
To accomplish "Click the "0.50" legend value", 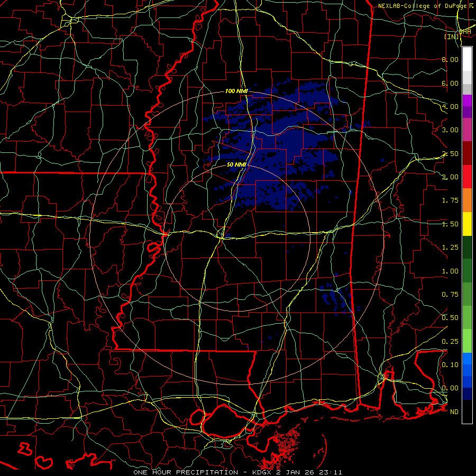I will coord(450,318).
